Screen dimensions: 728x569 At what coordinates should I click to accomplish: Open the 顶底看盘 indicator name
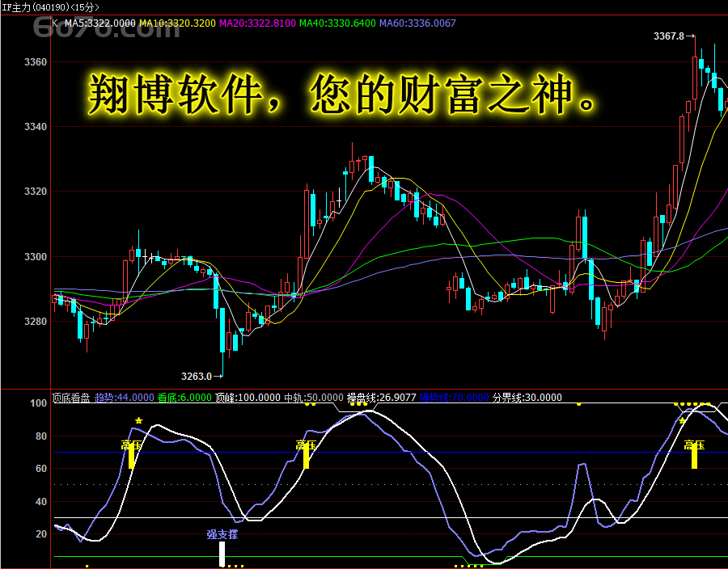click(x=70, y=398)
